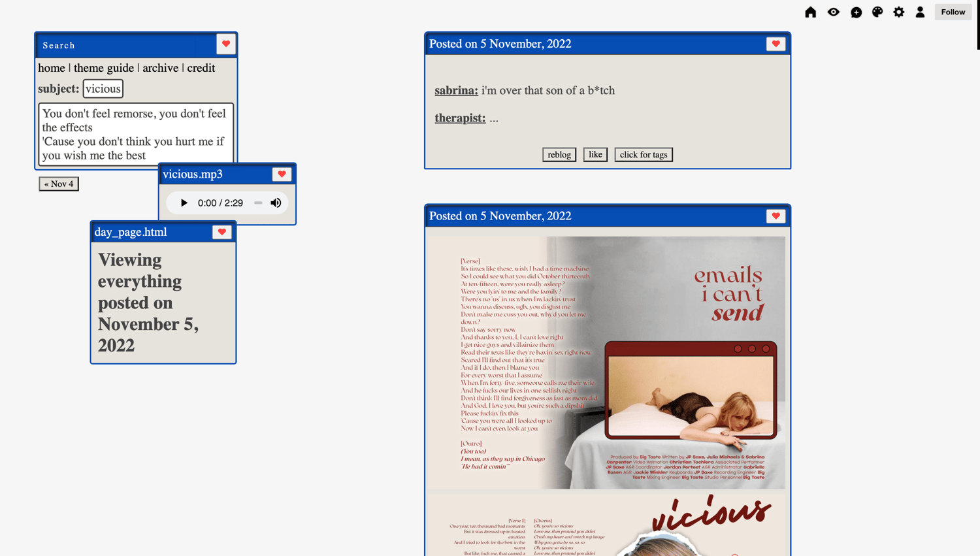The width and height of the screenshot is (980, 556).
Task: Reblog the sabrina therapist post
Action: pos(559,155)
